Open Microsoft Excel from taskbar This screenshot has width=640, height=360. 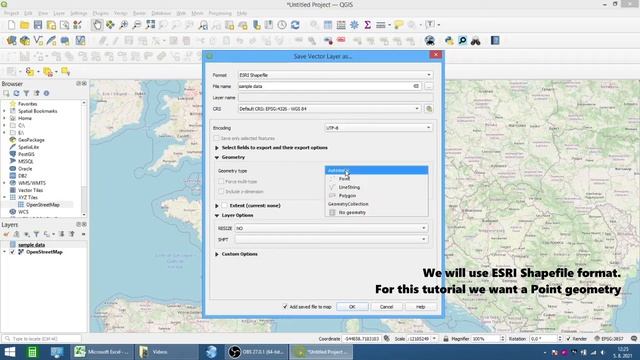pos(102,352)
